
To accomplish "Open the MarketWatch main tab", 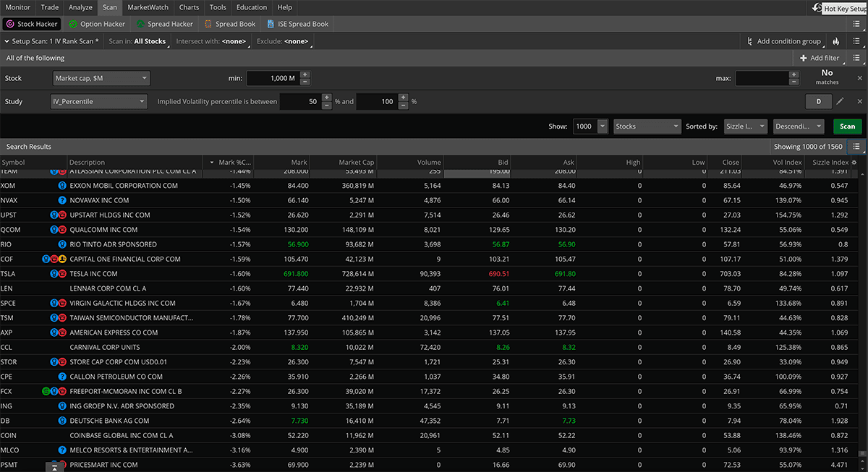I will pyautogui.click(x=148, y=7).
